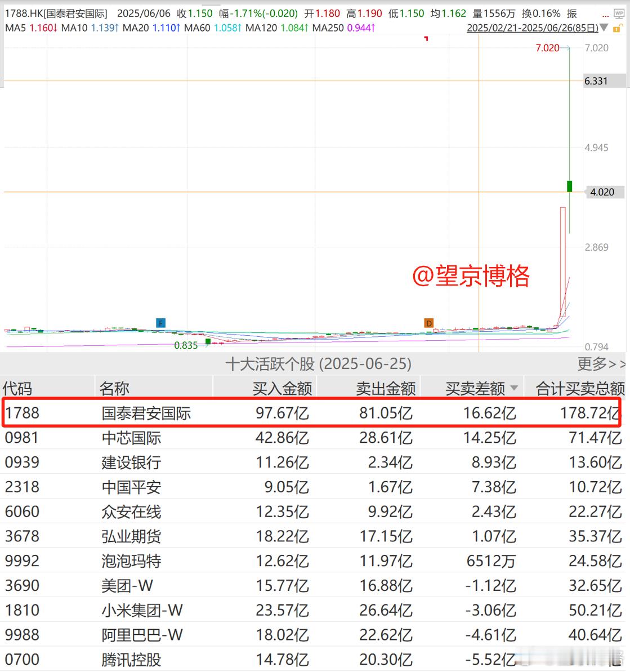Select stock code 1810 cell
This screenshot has width=630, height=672.
click(x=23, y=610)
